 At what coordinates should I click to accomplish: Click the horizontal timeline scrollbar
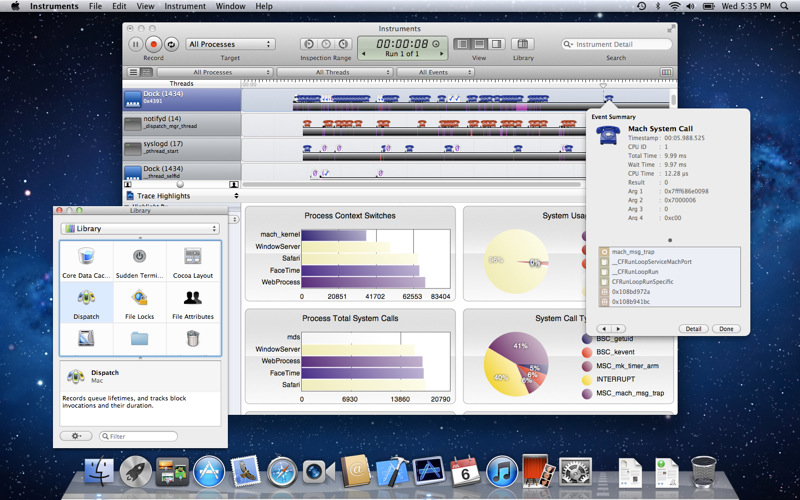tap(411, 184)
